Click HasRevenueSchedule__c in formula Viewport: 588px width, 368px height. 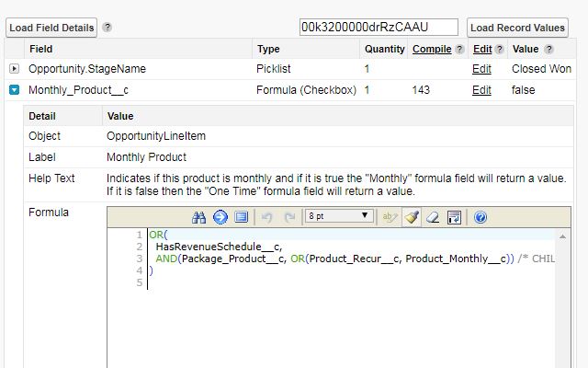pyautogui.click(x=219, y=247)
